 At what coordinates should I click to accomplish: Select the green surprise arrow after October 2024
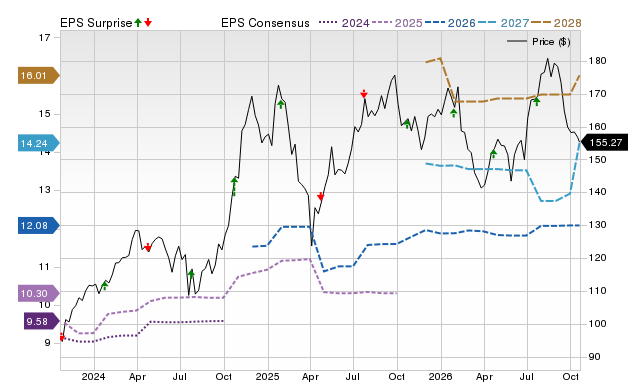point(234,186)
